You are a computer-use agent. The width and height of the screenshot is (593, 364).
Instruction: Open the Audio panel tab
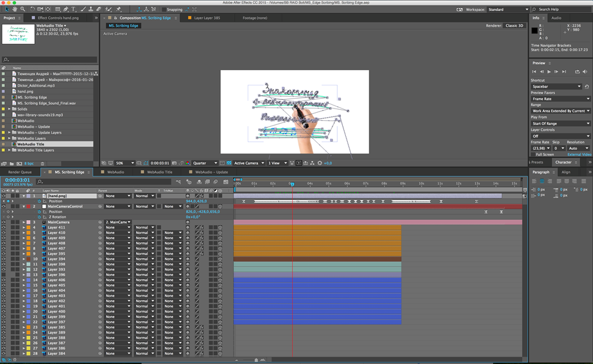click(x=556, y=18)
